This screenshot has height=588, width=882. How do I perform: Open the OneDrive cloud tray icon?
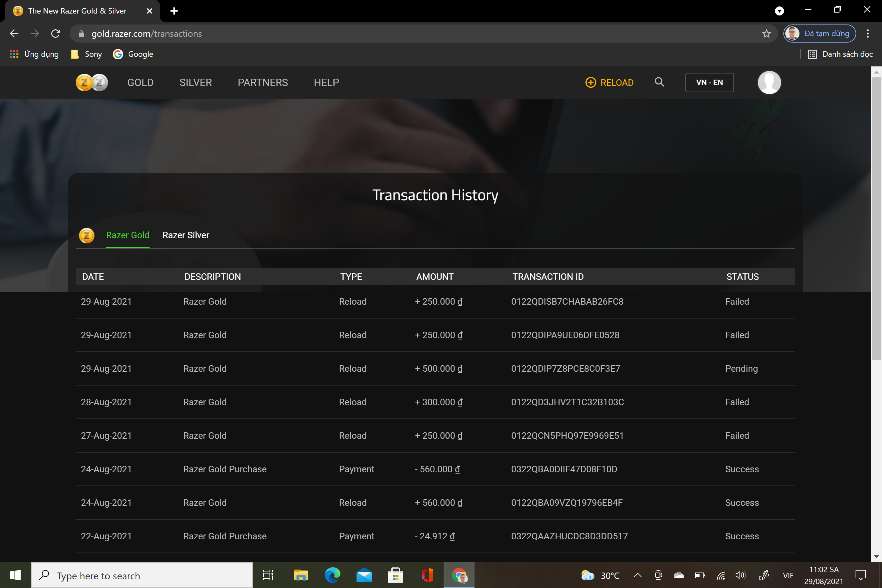coord(679,575)
